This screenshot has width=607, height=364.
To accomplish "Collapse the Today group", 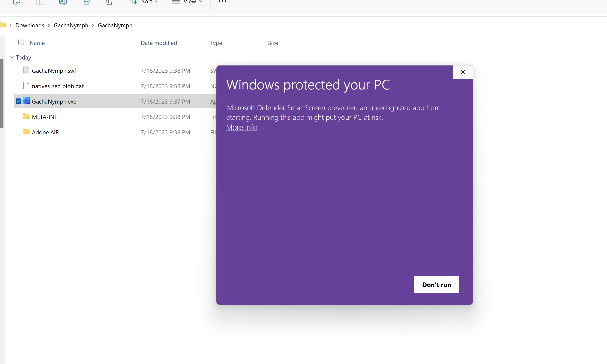I will [12, 57].
